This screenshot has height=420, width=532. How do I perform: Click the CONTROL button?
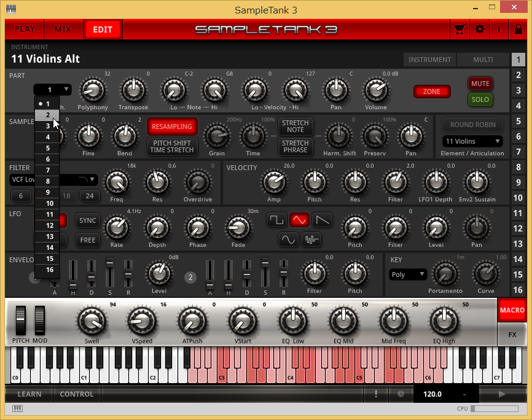pyautogui.click(x=77, y=394)
